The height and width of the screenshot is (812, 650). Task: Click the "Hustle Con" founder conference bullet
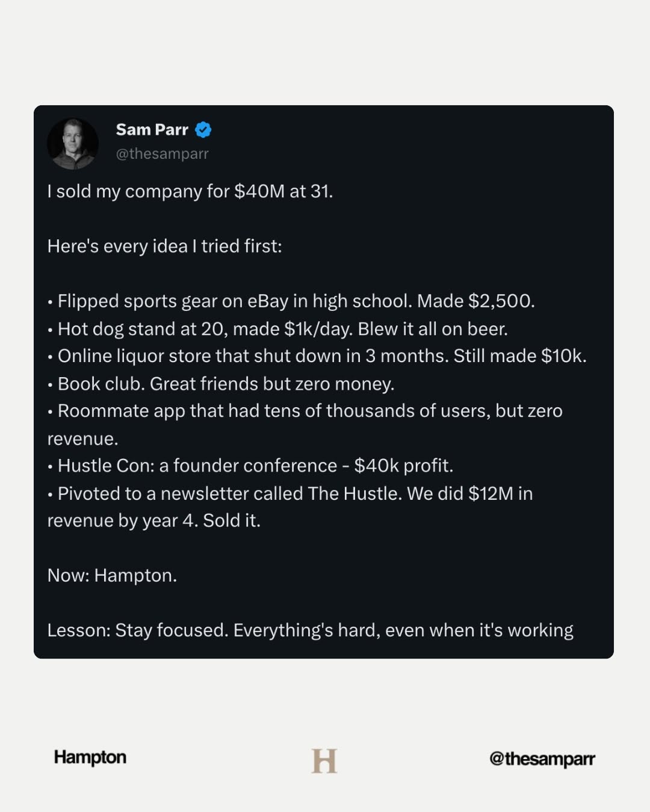[x=255, y=466]
